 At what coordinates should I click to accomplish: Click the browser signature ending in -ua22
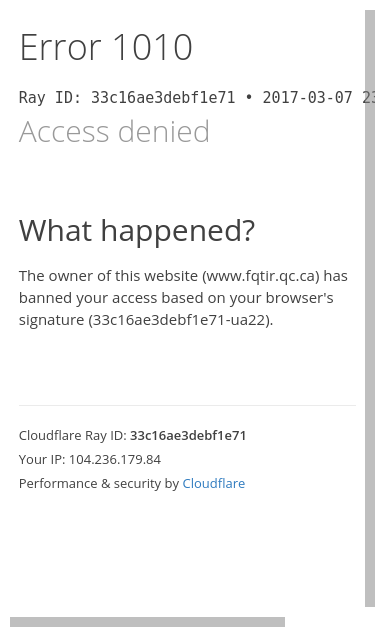[x=180, y=320]
